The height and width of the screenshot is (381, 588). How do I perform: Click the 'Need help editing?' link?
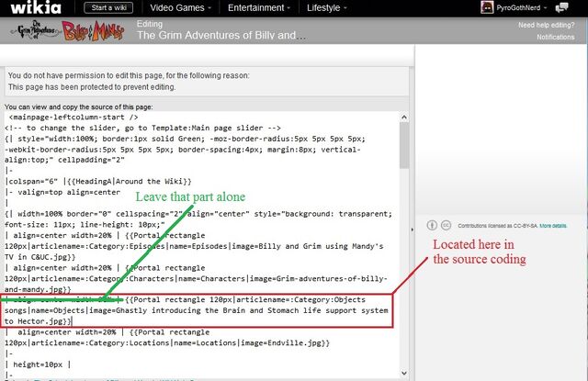point(546,25)
